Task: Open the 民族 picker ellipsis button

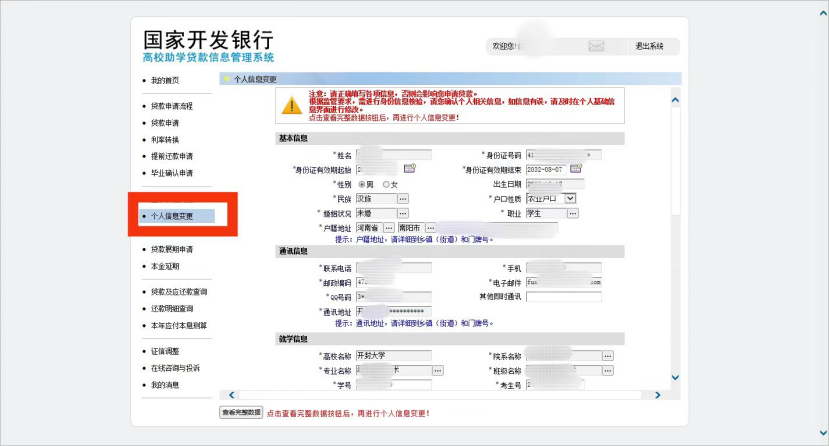Action: [x=403, y=199]
